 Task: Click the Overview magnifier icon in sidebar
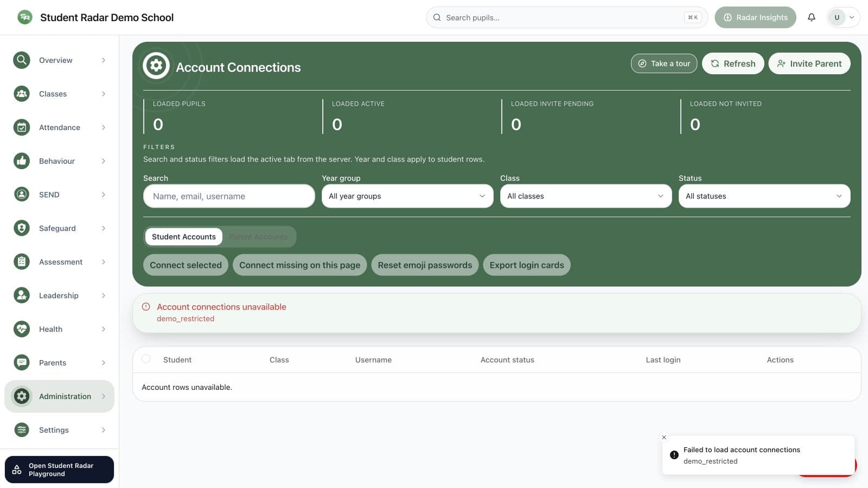pos(22,60)
